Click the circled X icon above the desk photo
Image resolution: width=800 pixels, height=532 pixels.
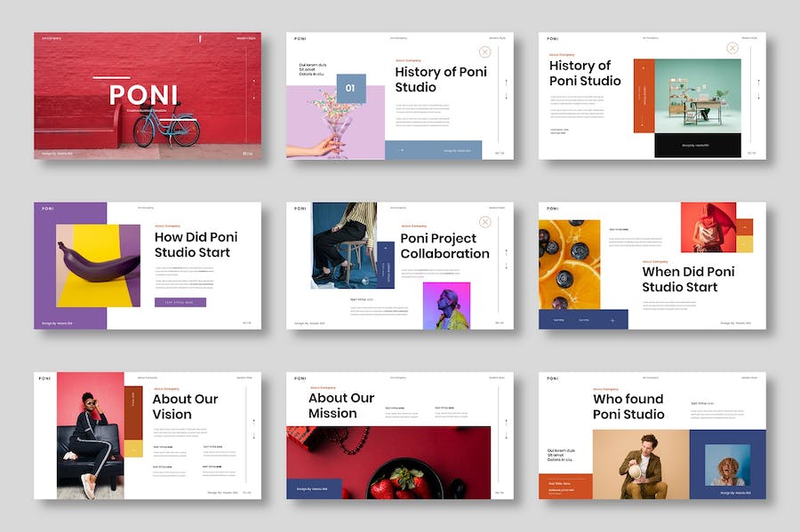pos(732,48)
